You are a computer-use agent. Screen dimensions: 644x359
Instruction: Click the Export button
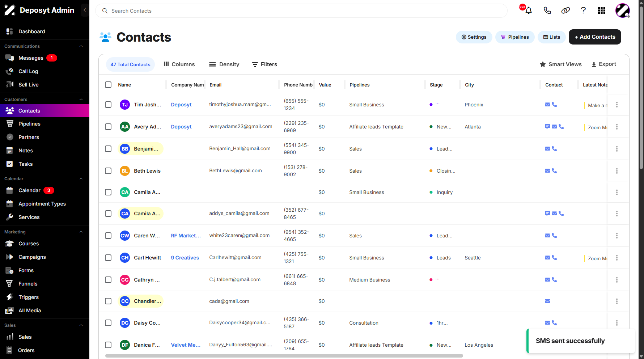(x=603, y=64)
